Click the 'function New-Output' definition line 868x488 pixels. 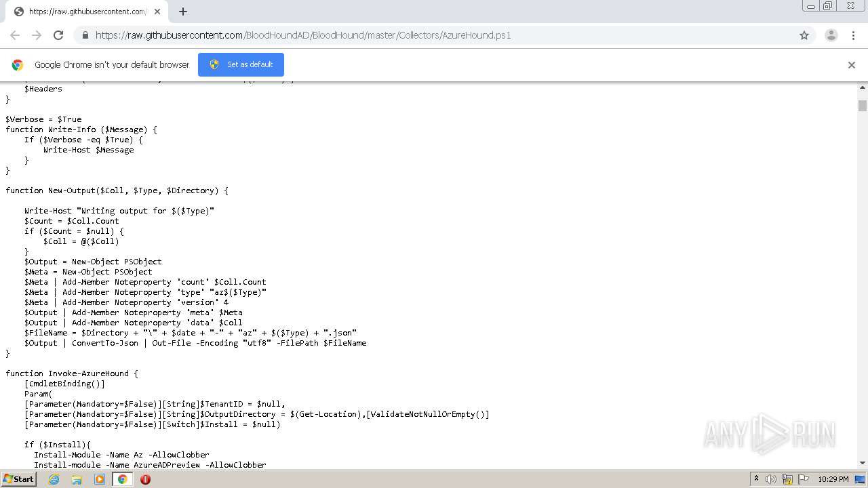(x=117, y=190)
